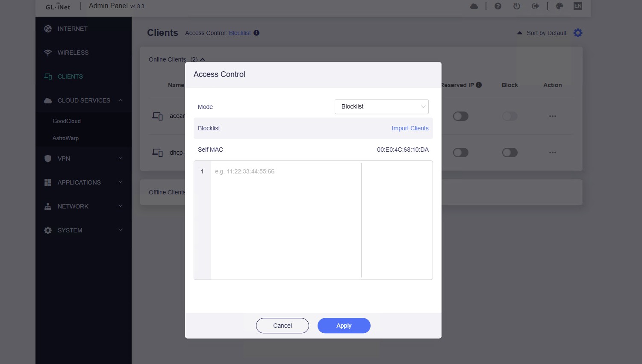Click the Clients devices icon in sidebar

(48, 76)
